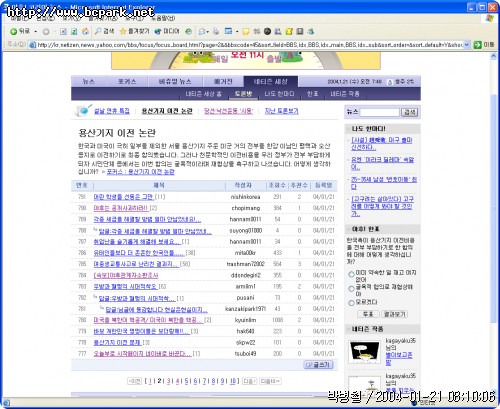
Task: Click the 결과보기 results button
Action: (394, 314)
